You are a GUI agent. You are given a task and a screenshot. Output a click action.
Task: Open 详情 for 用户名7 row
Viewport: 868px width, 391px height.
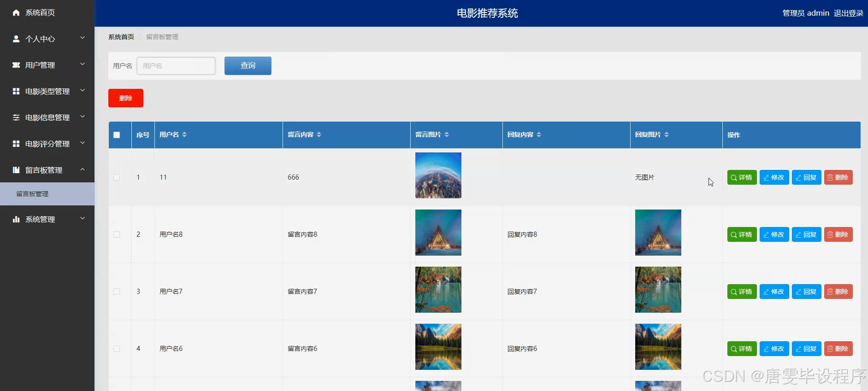pos(742,292)
